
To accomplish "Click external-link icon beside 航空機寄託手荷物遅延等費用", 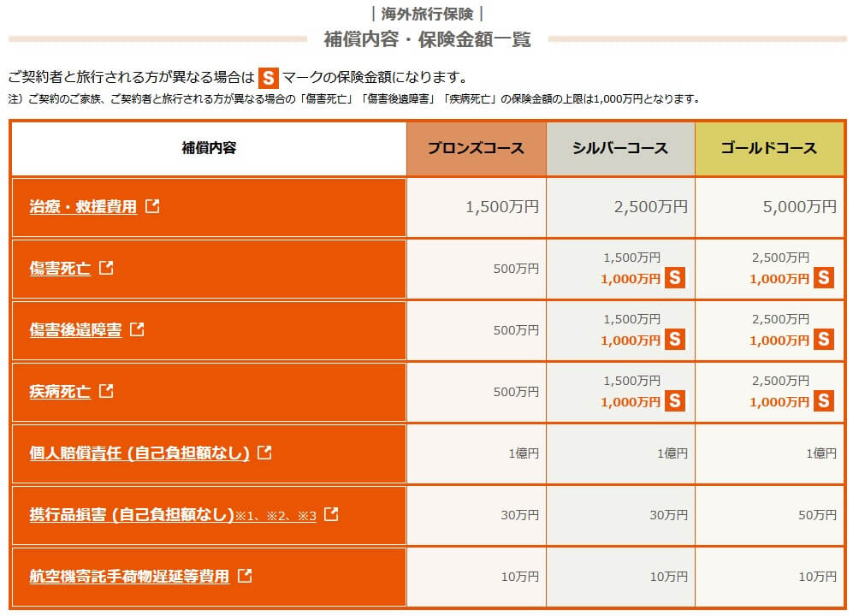I will (245, 575).
